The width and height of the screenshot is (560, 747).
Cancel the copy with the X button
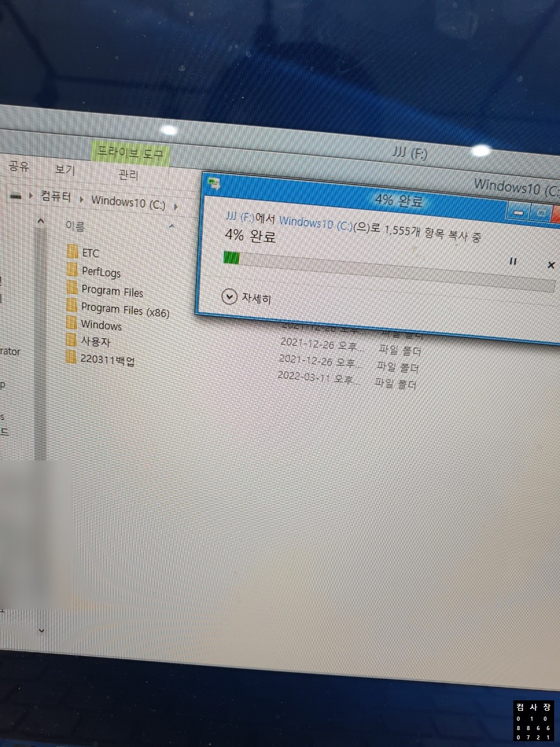click(x=551, y=265)
